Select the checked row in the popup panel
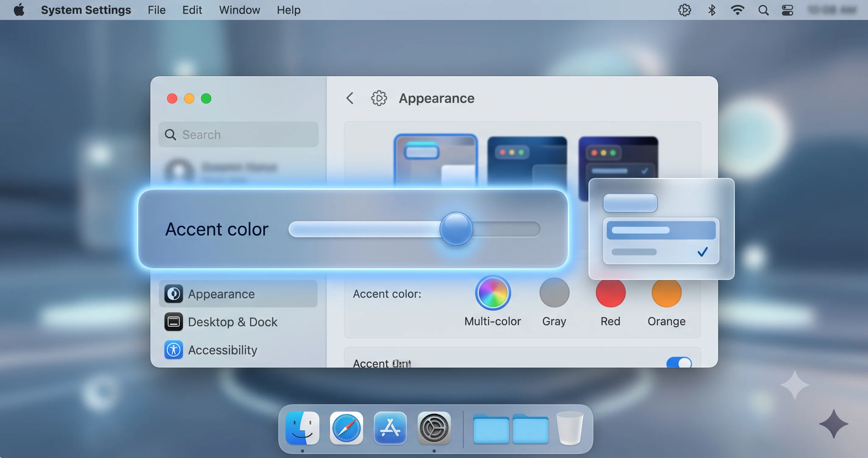Viewport: 868px width, 458px height. point(661,252)
